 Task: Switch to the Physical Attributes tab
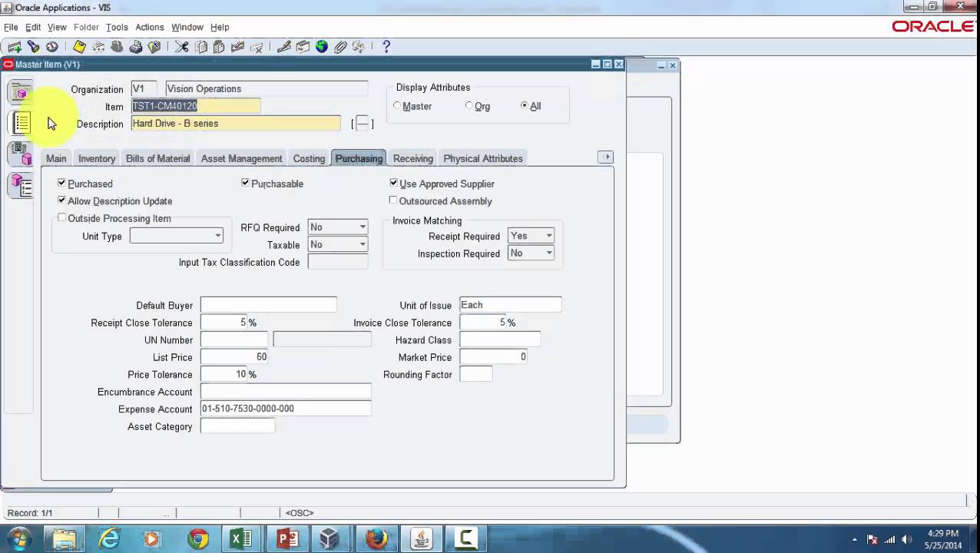(x=483, y=158)
